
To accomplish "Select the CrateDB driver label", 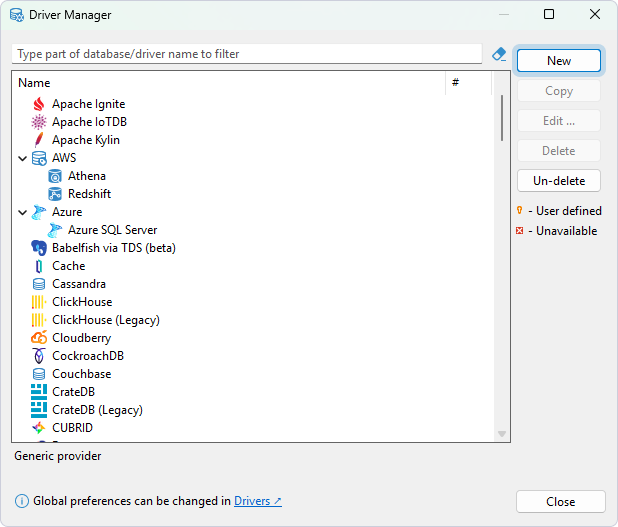I will click(73, 392).
